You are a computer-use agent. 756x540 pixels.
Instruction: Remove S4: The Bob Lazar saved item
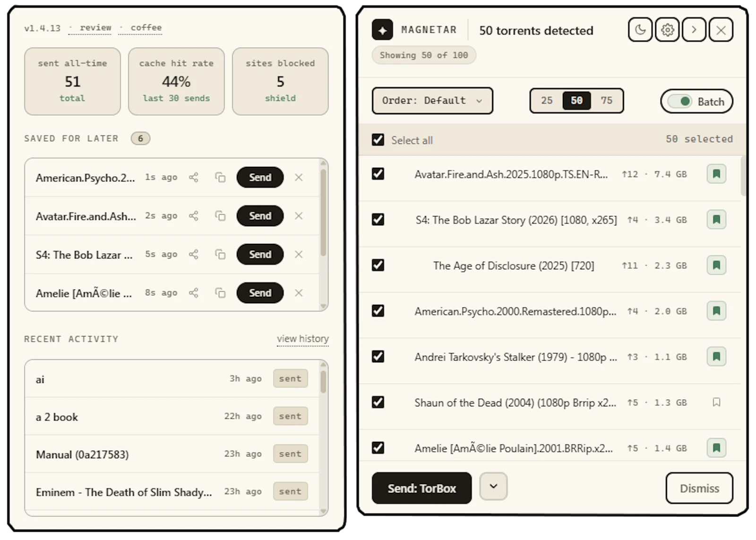coord(299,254)
